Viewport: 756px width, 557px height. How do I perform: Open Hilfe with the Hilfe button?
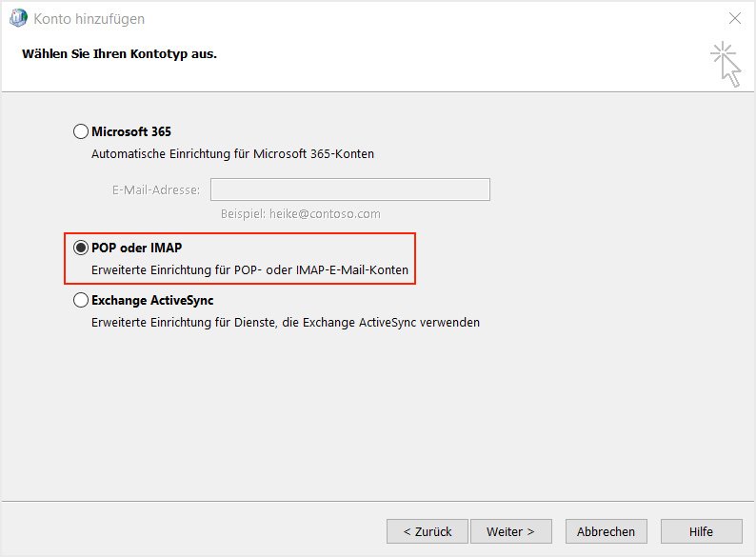click(701, 531)
